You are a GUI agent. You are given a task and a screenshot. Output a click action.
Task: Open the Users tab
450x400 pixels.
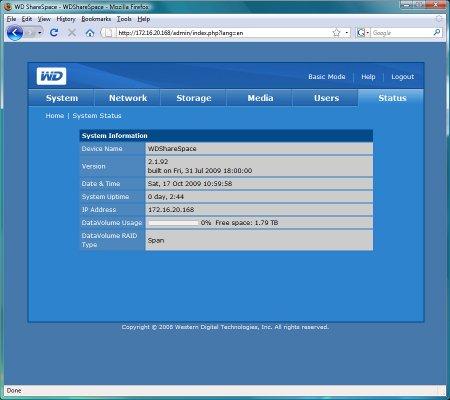[x=326, y=98]
